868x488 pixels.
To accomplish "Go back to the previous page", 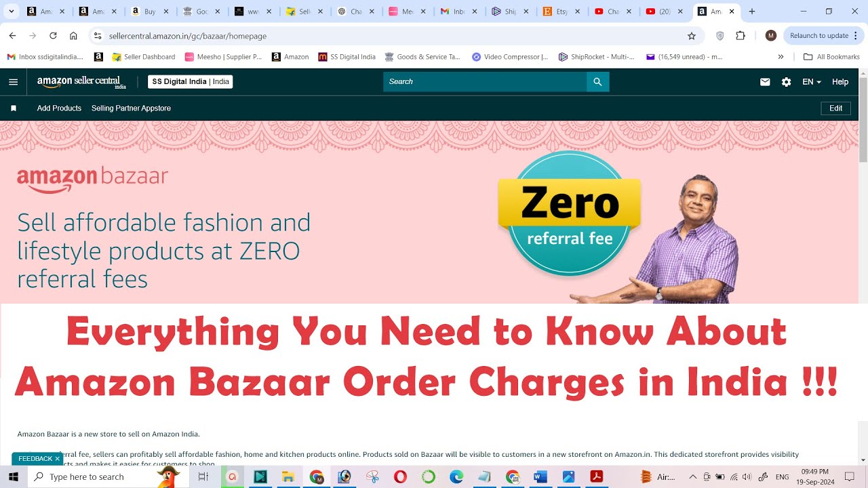I will click(12, 36).
